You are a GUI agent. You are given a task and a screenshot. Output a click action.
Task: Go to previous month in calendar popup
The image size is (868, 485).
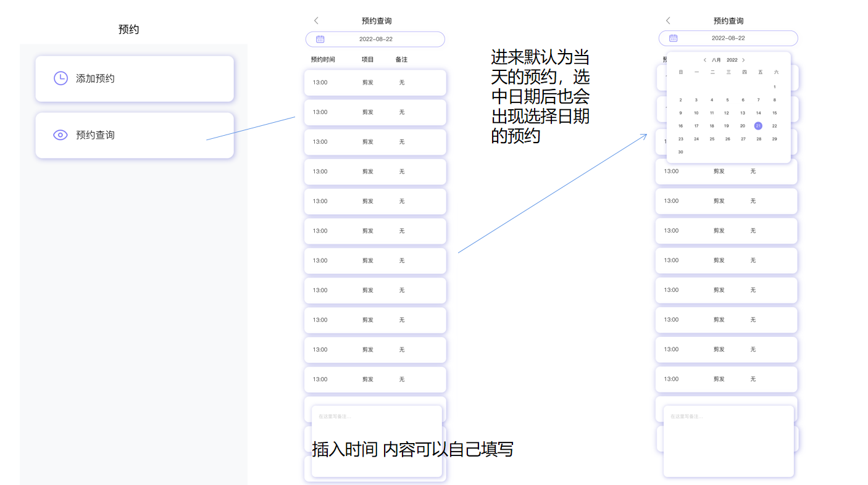coord(705,60)
